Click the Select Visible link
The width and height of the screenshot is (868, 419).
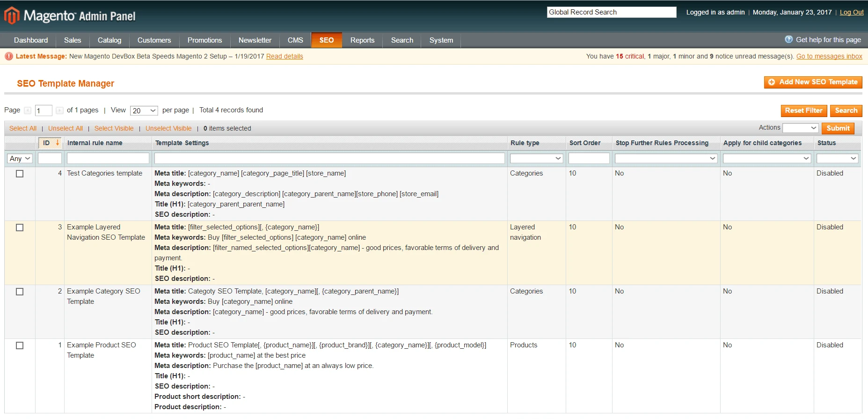(x=114, y=128)
